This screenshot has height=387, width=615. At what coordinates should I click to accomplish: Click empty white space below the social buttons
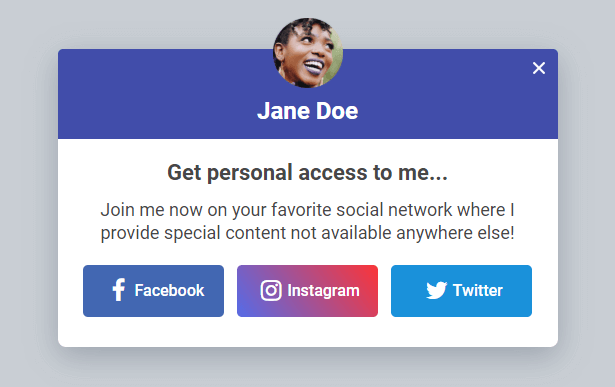click(308, 332)
